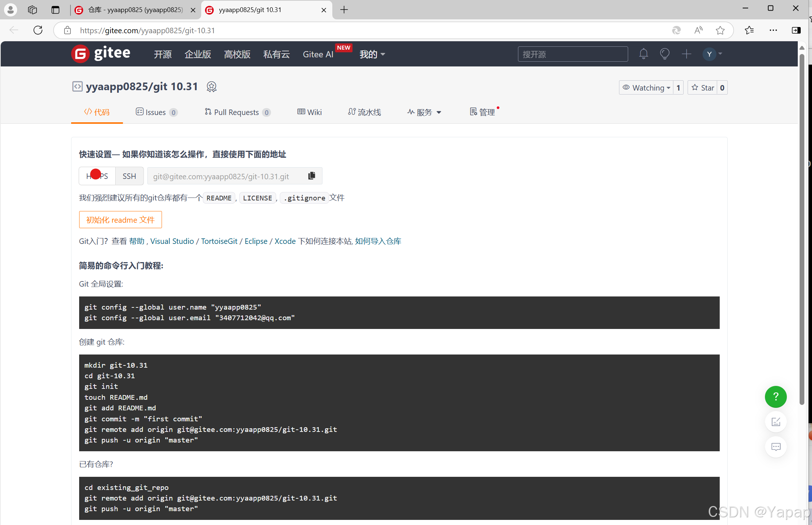Open a new browser tab
812x525 pixels.
pyautogui.click(x=344, y=10)
